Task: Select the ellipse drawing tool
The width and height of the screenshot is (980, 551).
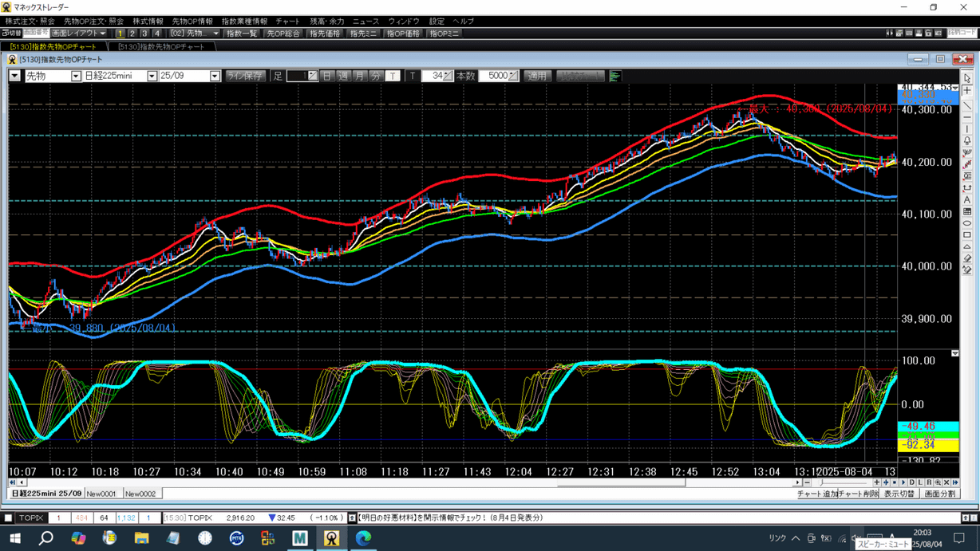Action: [x=967, y=223]
